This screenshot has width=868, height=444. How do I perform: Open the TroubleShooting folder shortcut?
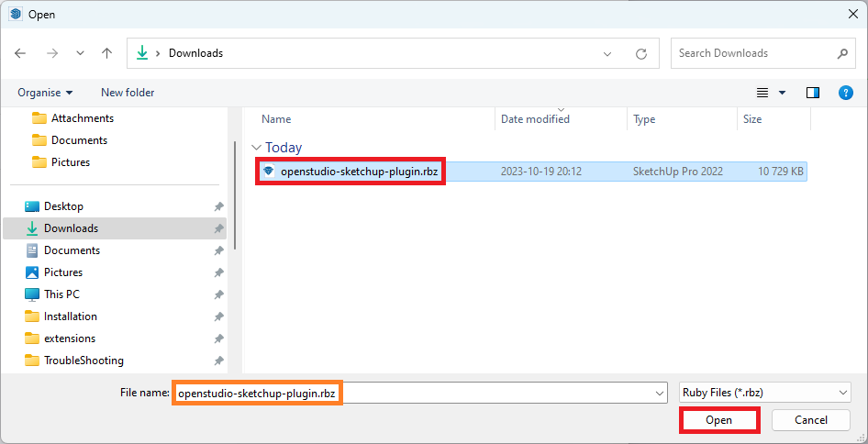(x=74, y=361)
